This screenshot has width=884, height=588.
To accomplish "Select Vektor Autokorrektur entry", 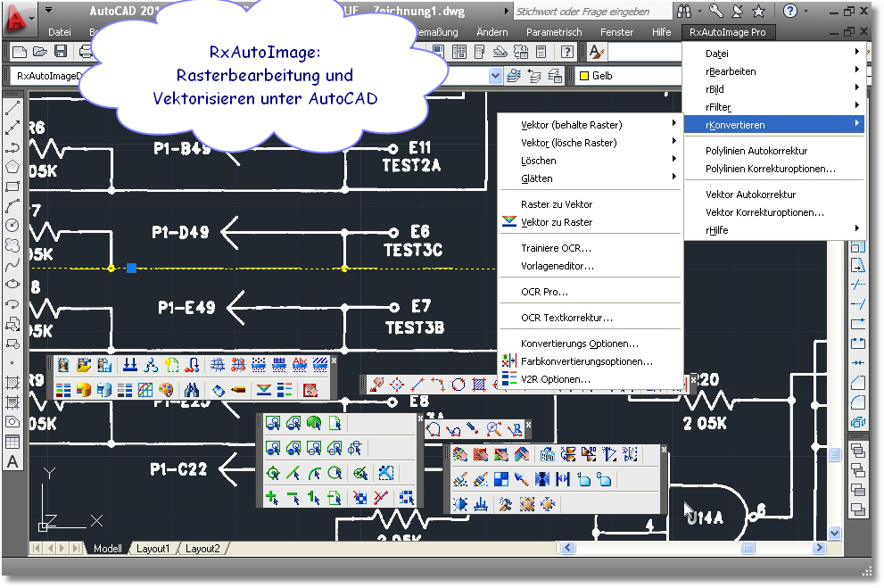I will point(774,195).
